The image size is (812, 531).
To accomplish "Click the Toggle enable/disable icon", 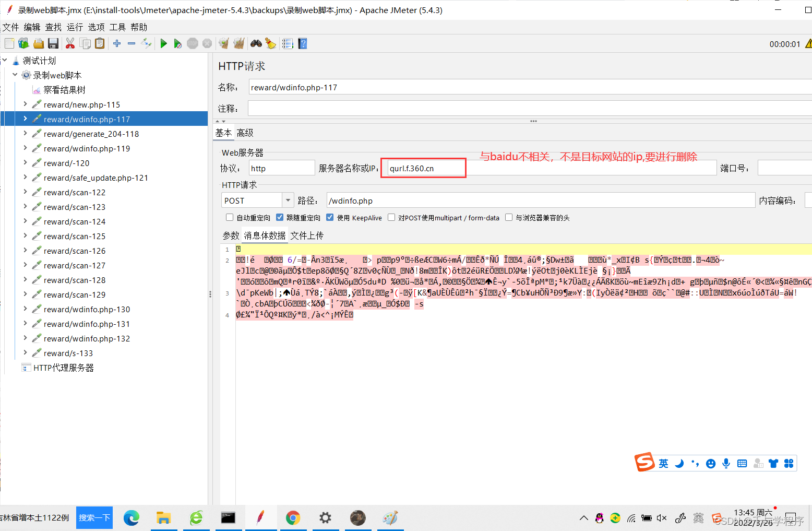I will pos(147,43).
